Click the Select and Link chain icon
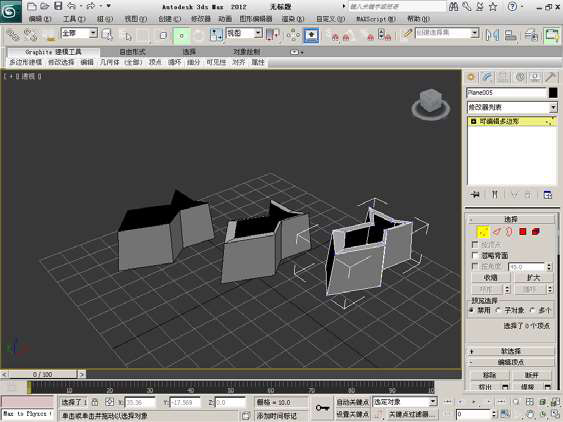The width and height of the screenshot is (563, 422). coord(13,35)
